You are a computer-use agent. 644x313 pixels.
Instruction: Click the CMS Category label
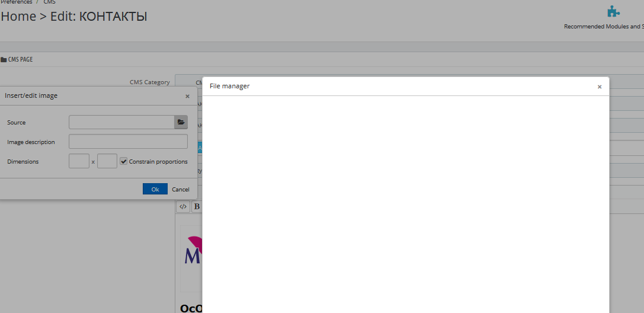click(x=150, y=82)
